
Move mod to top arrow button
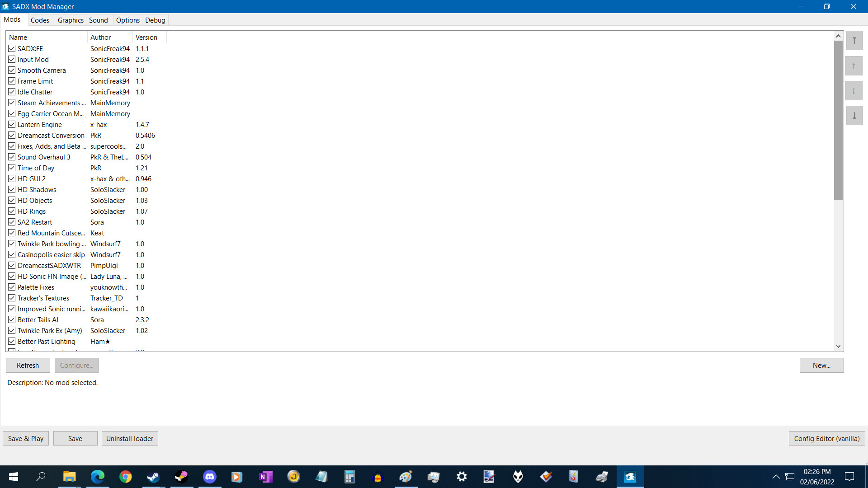pyautogui.click(x=854, y=41)
